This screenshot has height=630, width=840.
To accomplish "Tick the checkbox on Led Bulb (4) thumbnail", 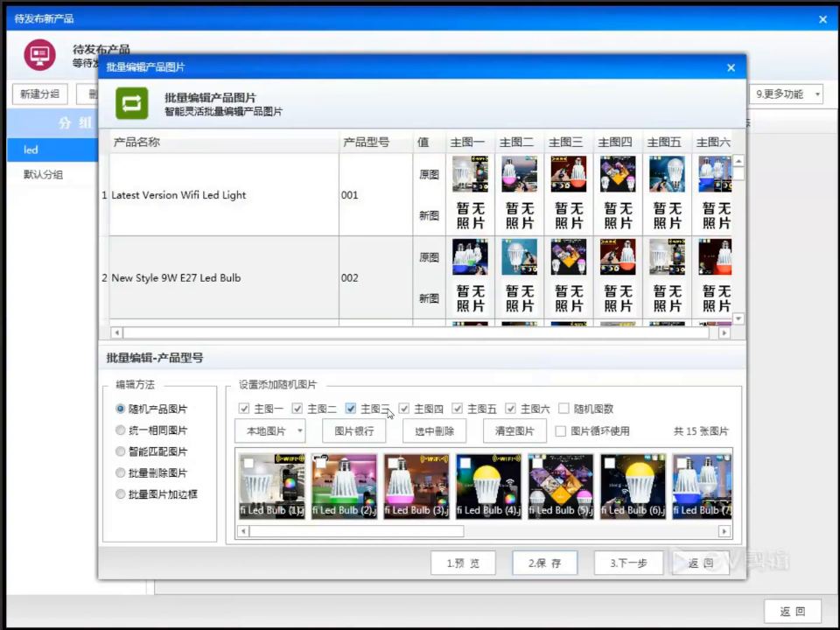I will (x=465, y=463).
